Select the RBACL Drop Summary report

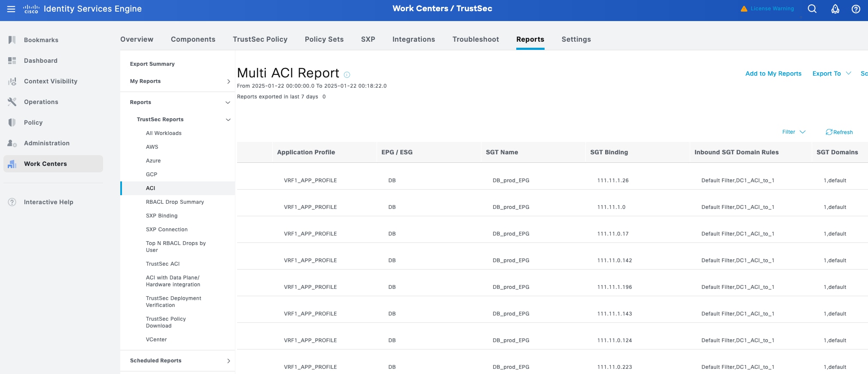click(175, 202)
